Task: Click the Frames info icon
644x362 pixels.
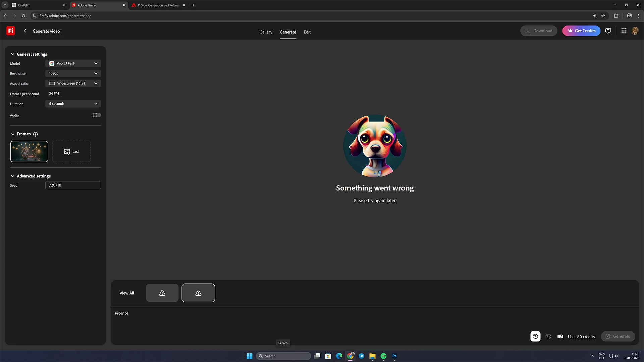Action: tap(35, 134)
